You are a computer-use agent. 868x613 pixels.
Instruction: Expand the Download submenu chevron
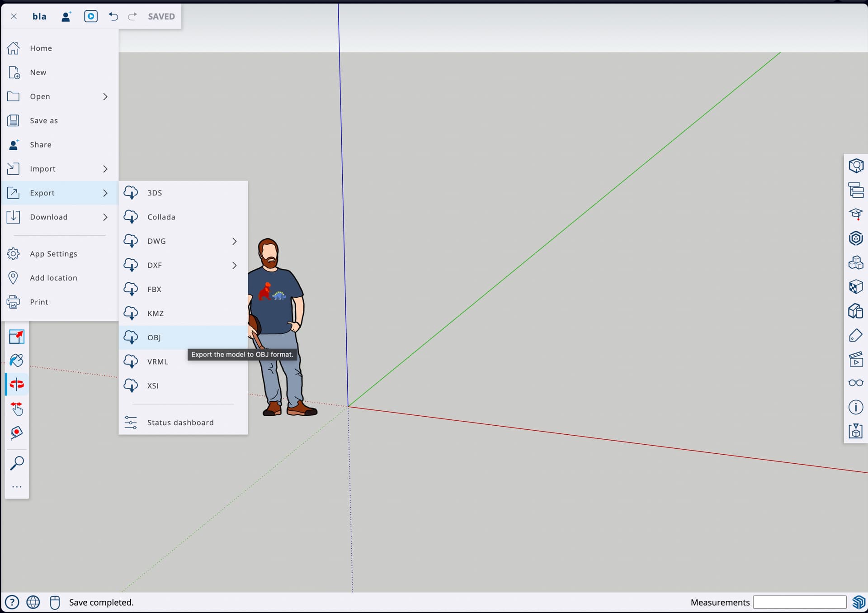coord(105,217)
